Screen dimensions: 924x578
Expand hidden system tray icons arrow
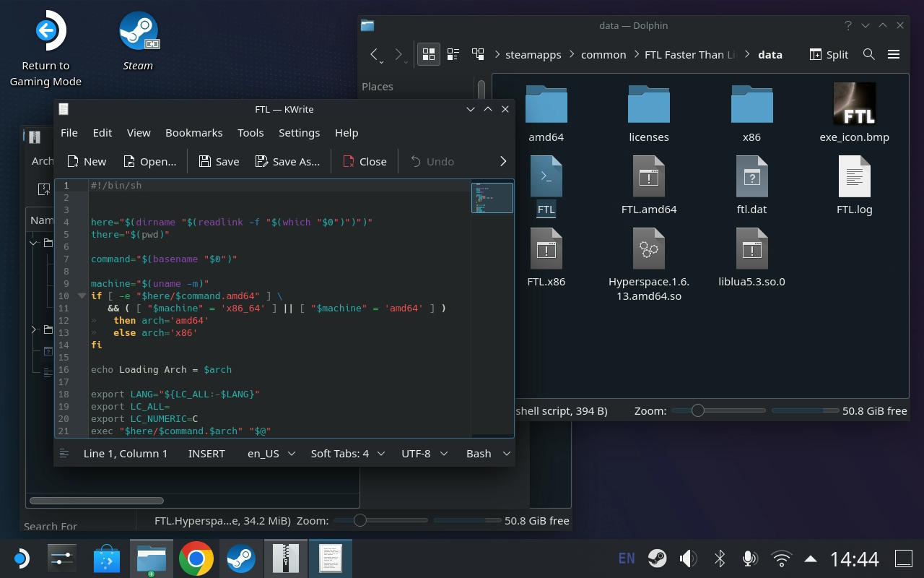pos(811,558)
